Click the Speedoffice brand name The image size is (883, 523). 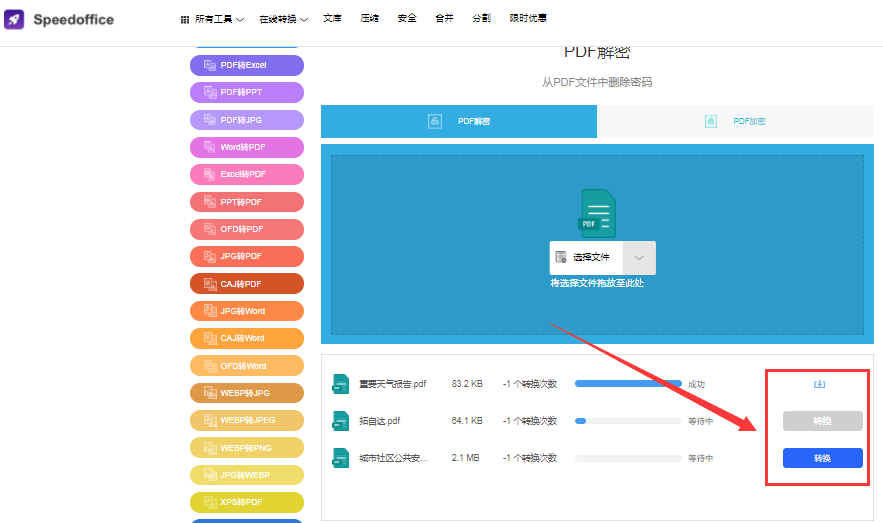tap(74, 20)
